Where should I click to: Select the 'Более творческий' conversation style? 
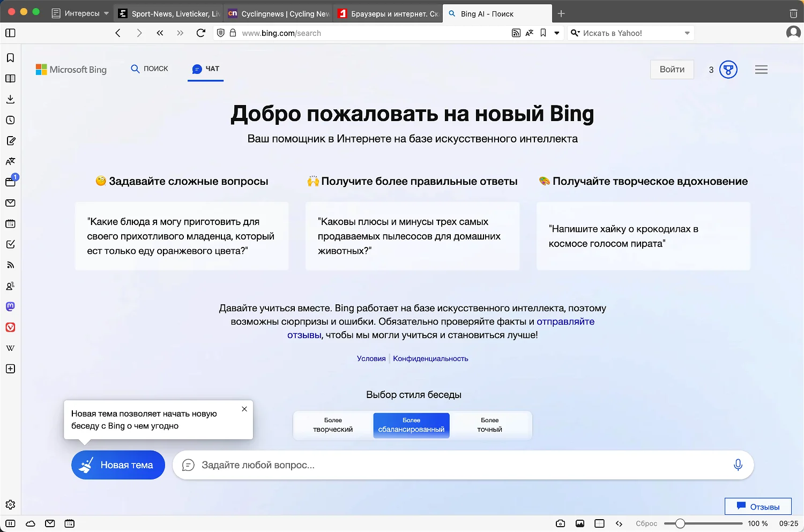pyautogui.click(x=333, y=425)
